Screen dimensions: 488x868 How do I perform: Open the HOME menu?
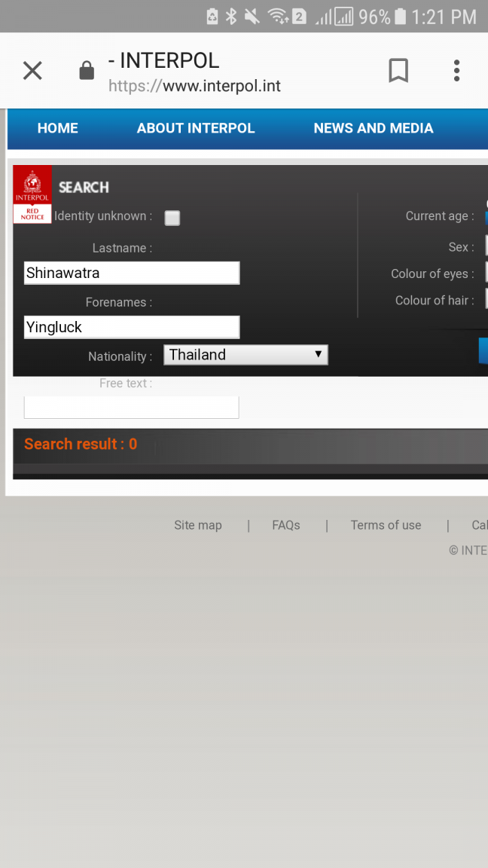[57, 128]
